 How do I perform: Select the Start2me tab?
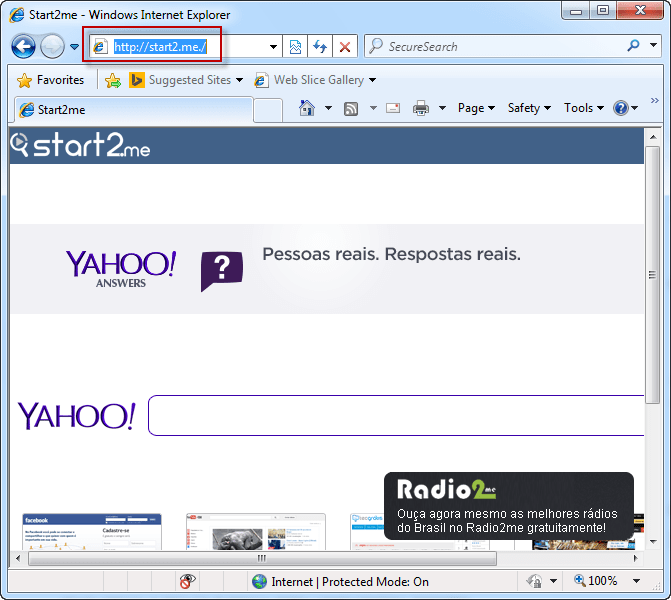pos(134,110)
